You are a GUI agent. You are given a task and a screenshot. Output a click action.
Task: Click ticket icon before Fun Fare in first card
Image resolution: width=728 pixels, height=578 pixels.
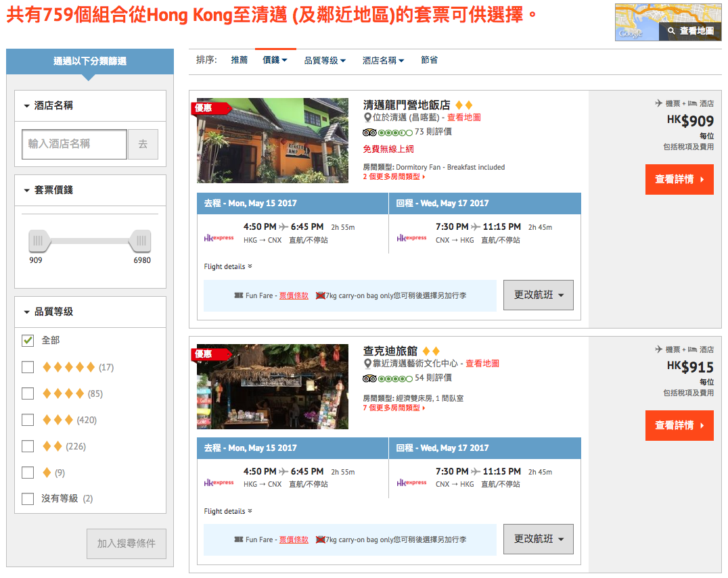pyautogui.click(x=239, y=295)
